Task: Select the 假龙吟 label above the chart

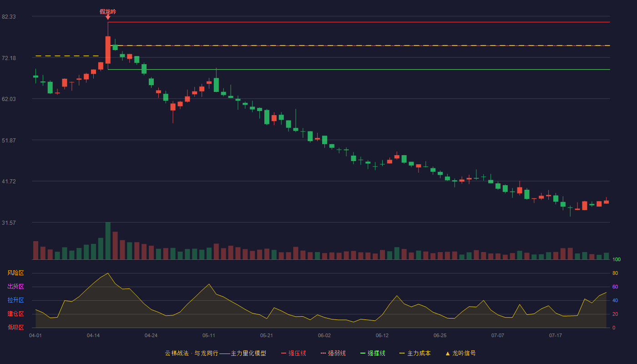Action: (108, 11)
